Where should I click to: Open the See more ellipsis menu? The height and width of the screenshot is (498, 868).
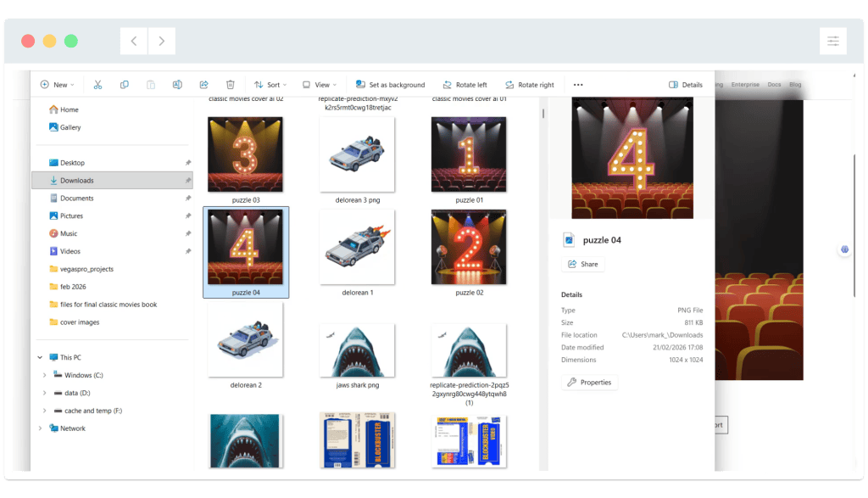[x=578, y=85]
